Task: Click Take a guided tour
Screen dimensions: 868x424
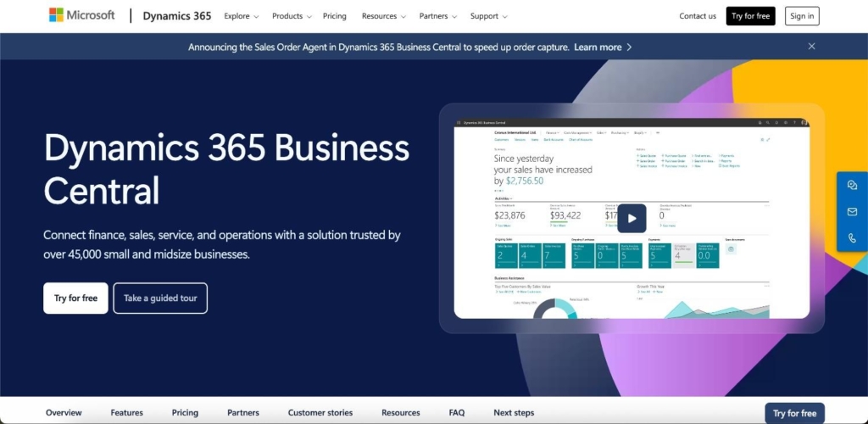Action: [x=160, y=298]
